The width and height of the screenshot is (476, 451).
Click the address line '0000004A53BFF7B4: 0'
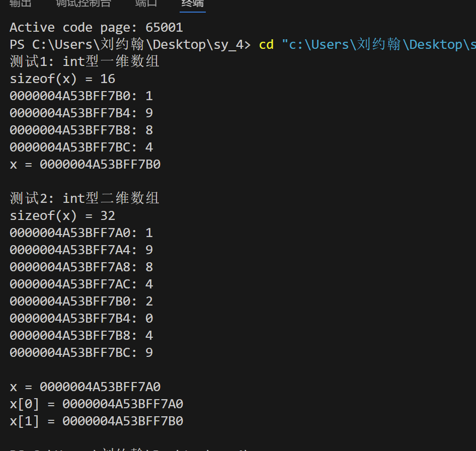click(82, 319)
